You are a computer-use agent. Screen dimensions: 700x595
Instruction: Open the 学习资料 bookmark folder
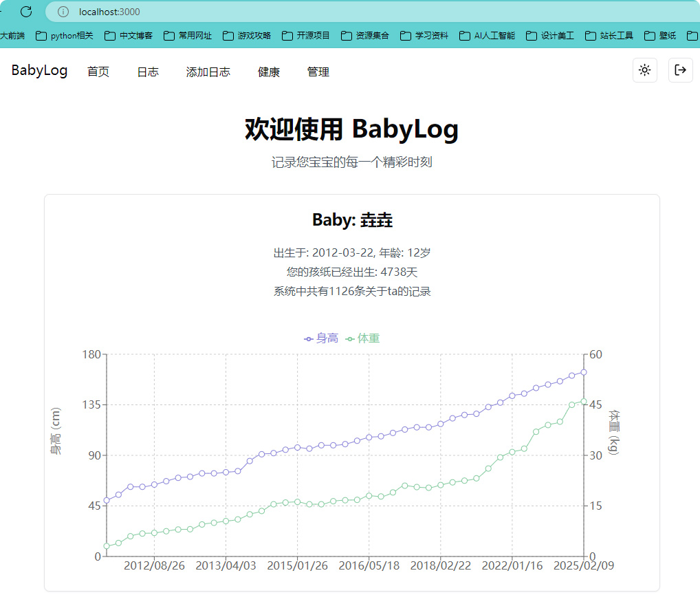(x=424, y=36)
